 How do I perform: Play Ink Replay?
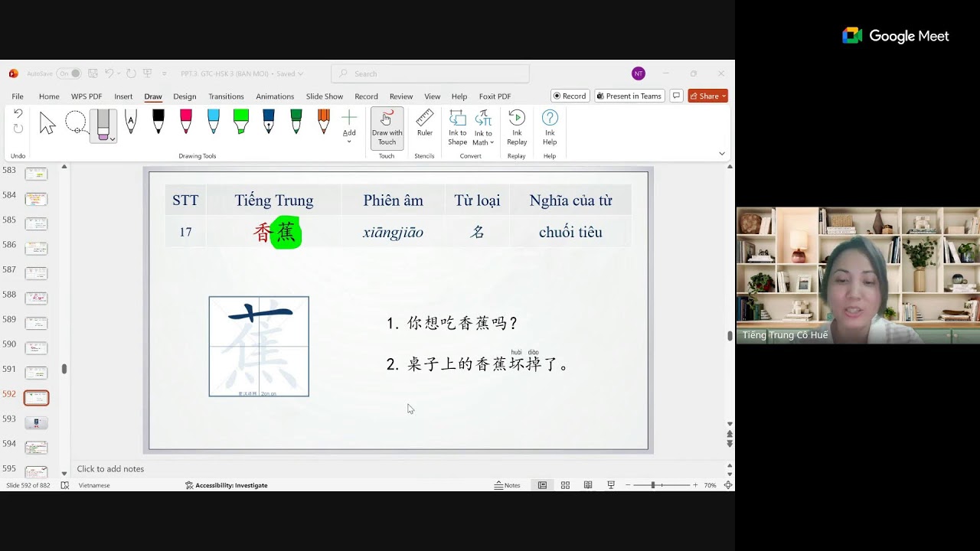pos(517,128)
